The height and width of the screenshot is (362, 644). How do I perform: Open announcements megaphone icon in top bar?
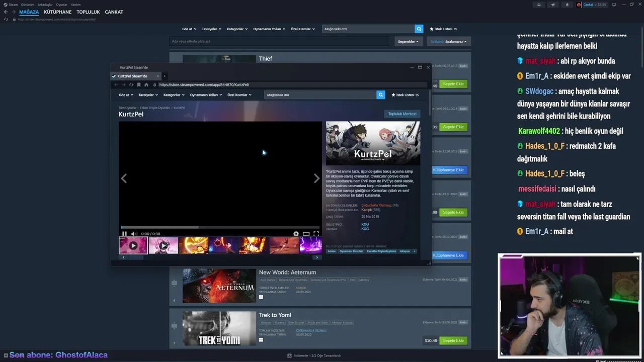point(553,5)
